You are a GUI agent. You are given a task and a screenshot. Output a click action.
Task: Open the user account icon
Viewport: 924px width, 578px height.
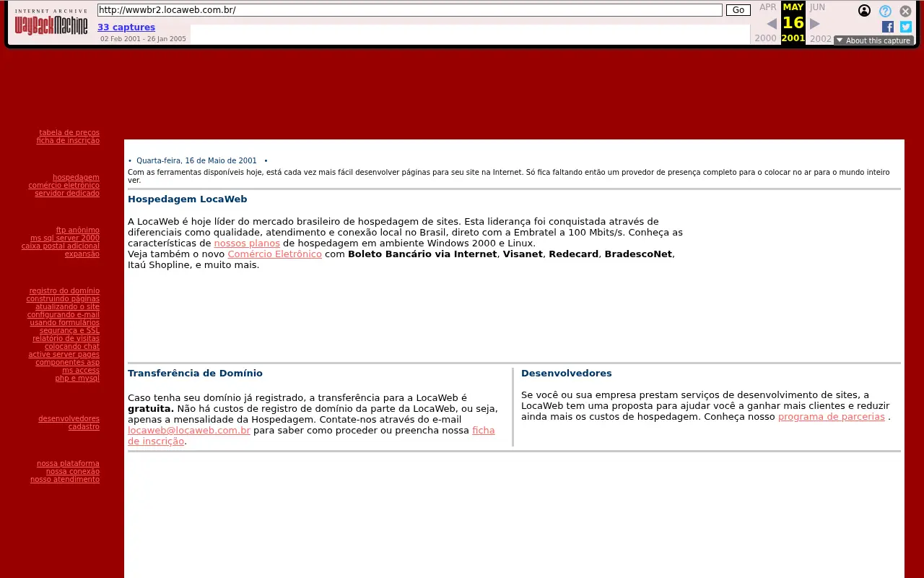click(x=864, y=11)
